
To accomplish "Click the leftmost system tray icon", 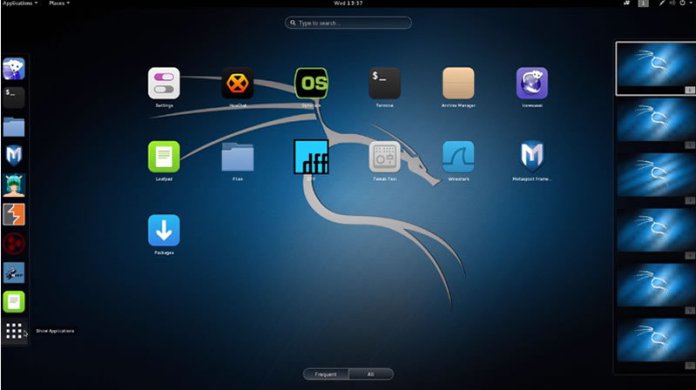I will pos(627,3).
